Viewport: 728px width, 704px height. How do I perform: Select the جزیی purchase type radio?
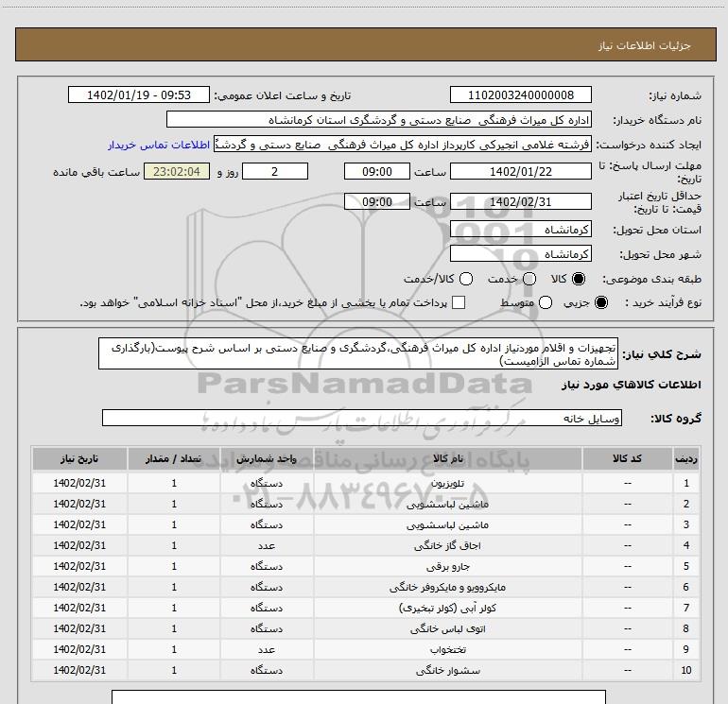pyautogui.click(x=600, y=302)
